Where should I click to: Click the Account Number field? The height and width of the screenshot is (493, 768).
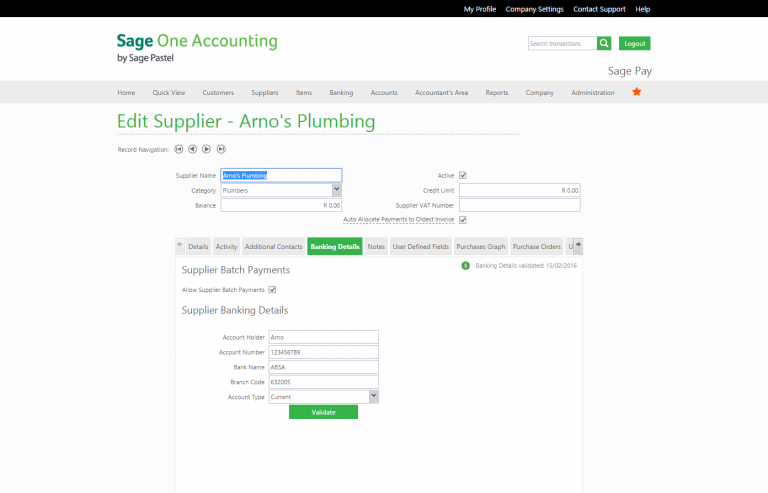[323, 352]
